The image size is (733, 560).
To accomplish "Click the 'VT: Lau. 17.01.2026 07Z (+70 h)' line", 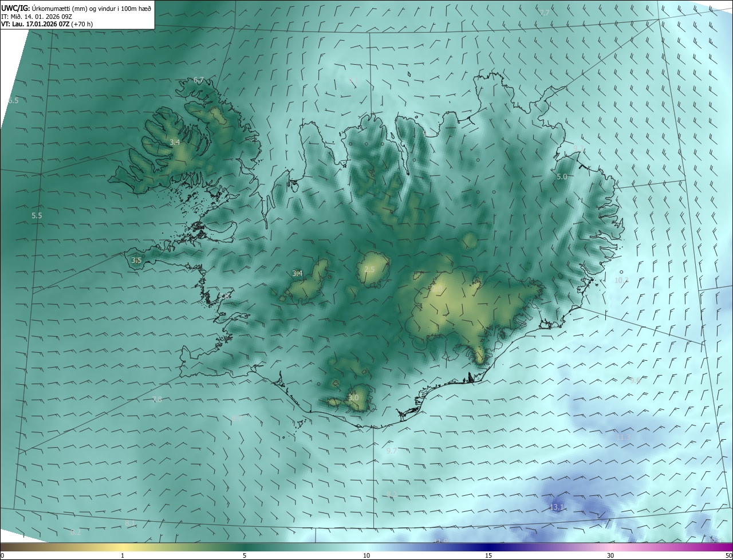I will point(47,24).
